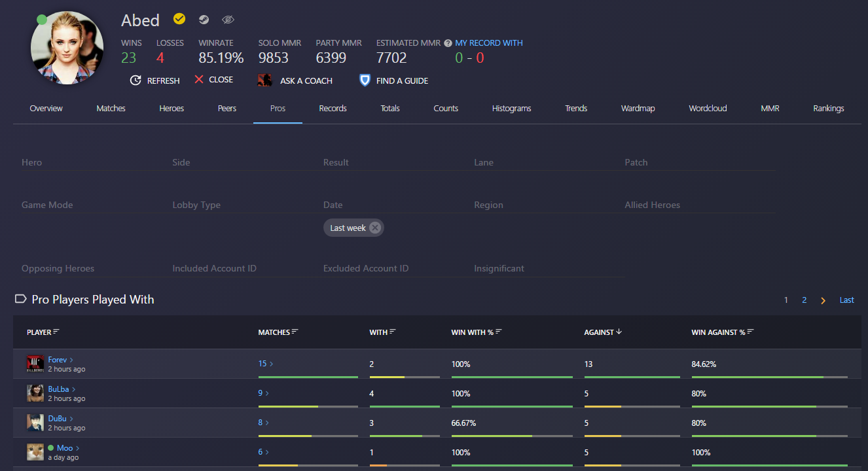Click Abed's profile avatar picture
Screen dimensions: 868x471
pos(67,48)
